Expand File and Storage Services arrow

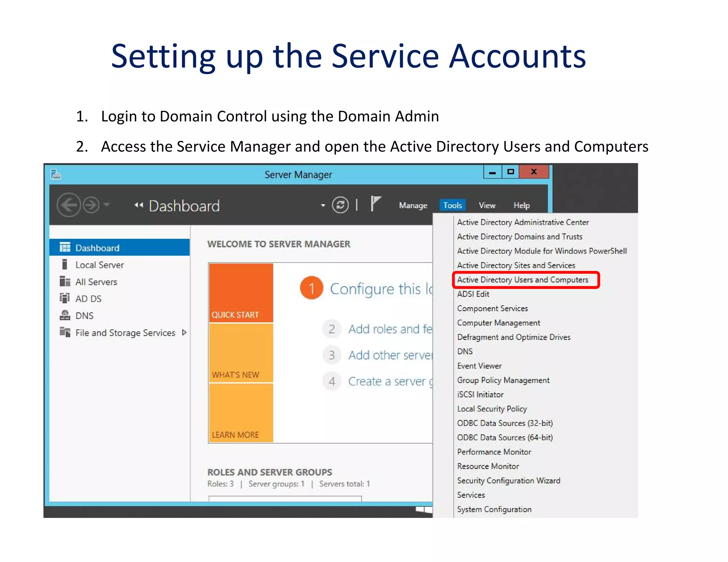click(184, 333)
